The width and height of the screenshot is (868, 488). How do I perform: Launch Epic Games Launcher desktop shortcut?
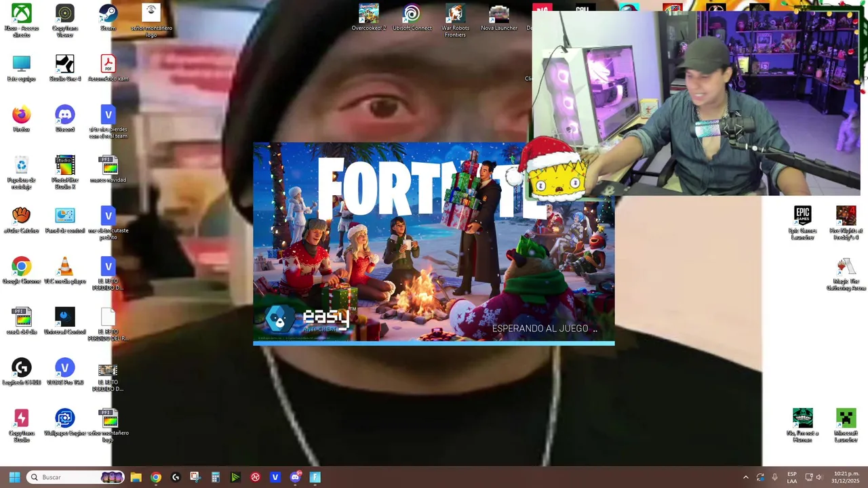pos(803,223)
